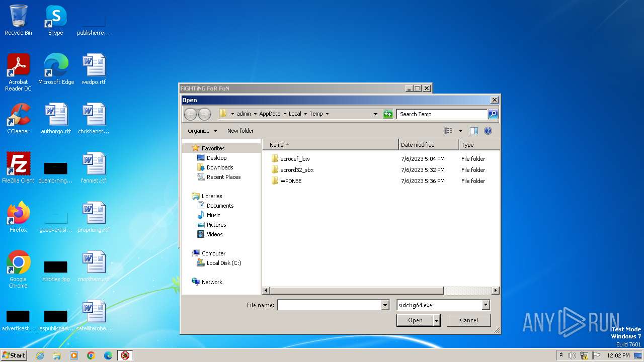The image size is (644, 362).
Task: Click the volume icon in system tray
Action: click(x=572, y=355)
